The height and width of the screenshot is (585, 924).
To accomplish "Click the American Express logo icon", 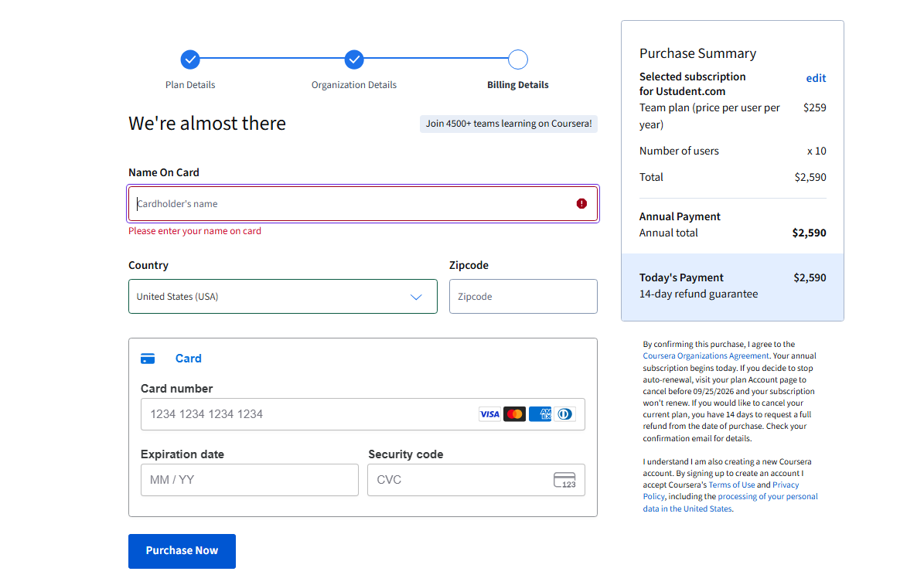I will click(540, 414).
